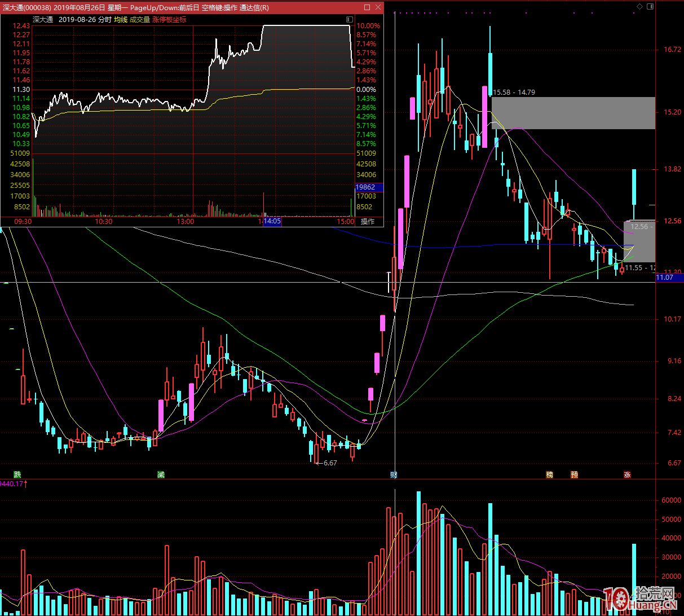Click the 涨 limit-up marker icon
Image resolution: width=684 pixels, height=616 pixels.
(x=627, y=475)
